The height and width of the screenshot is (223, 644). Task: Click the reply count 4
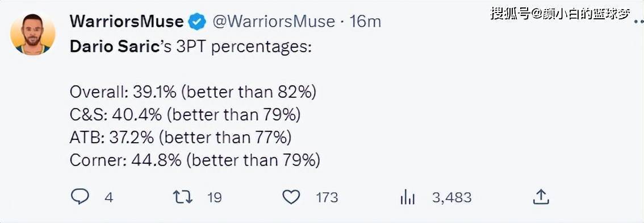tap(108, 198)
